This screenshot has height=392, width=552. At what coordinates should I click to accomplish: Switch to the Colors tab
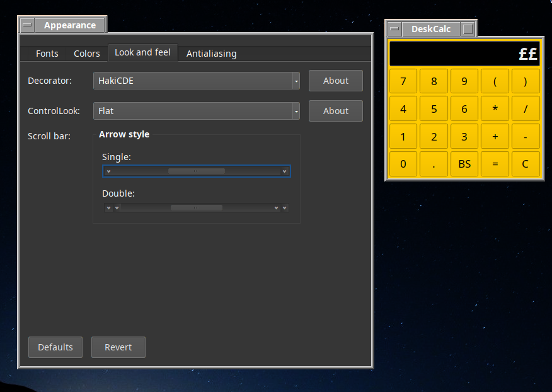[x=87, y=54]
